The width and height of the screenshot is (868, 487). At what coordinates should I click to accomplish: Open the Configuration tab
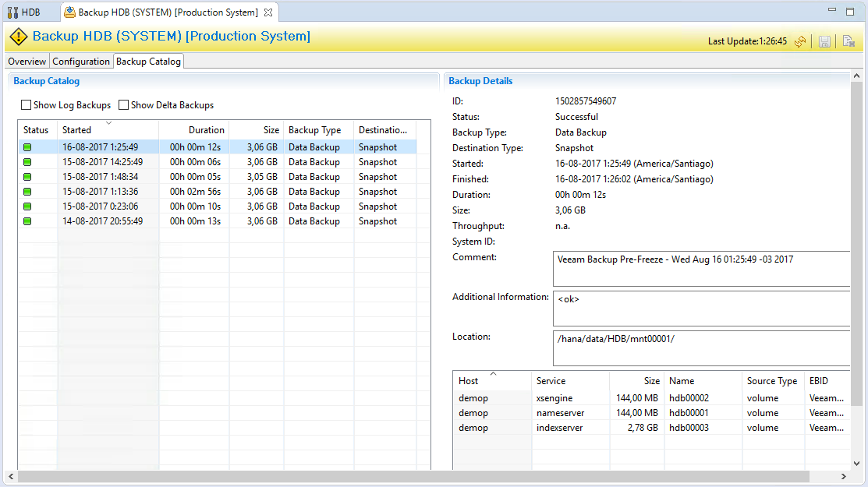click(81, 62)
